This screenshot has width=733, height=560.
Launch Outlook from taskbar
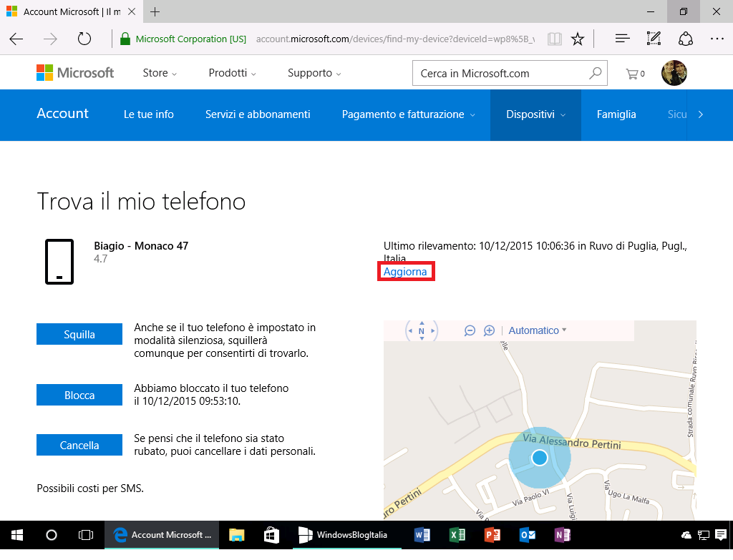[x=528, y=535]
